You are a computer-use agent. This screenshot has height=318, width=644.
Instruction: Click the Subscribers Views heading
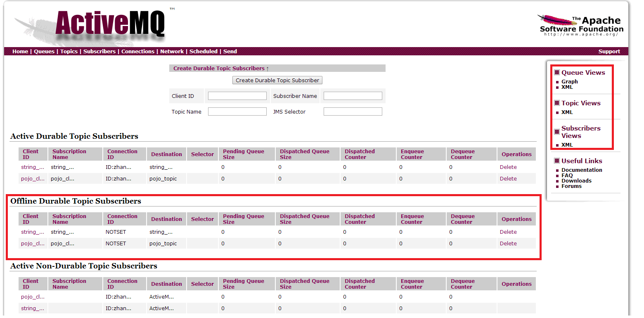581,132
